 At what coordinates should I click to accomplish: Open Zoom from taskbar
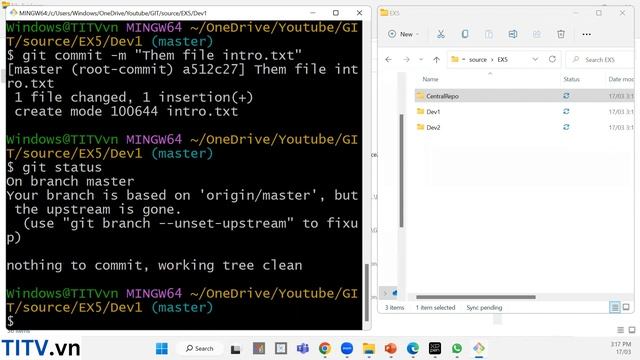(347, 349)
